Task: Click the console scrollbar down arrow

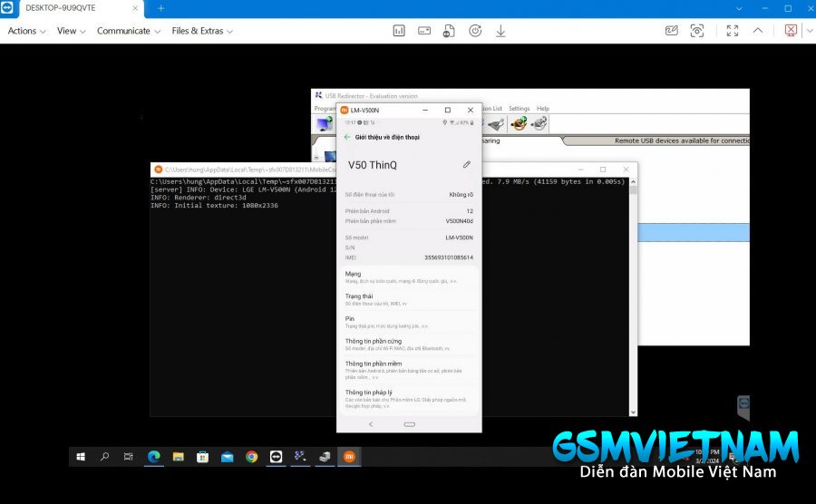Action: pyautogui.click(x=634, y=412)
